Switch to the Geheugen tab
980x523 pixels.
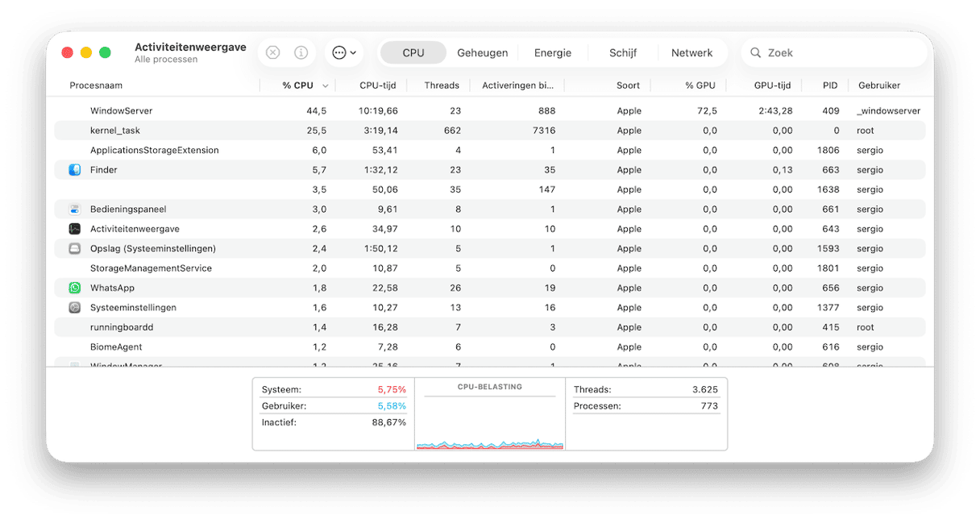[483, 52]
